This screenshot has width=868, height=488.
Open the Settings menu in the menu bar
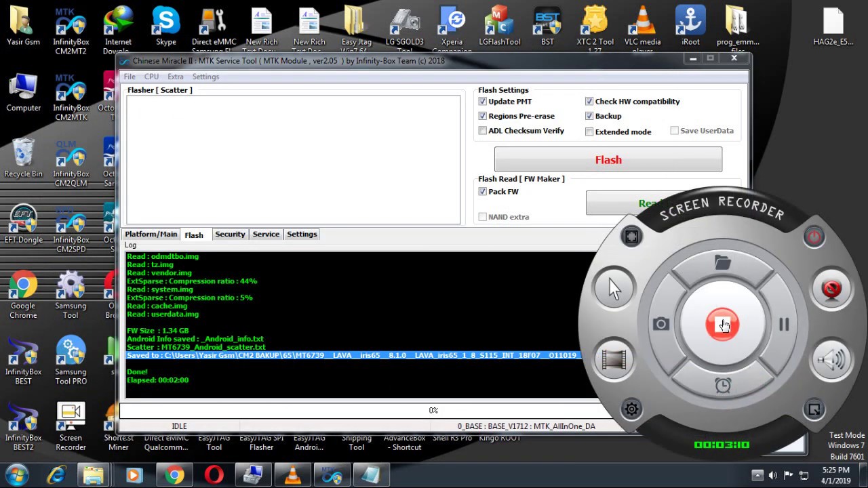click(x=205, y=77)
